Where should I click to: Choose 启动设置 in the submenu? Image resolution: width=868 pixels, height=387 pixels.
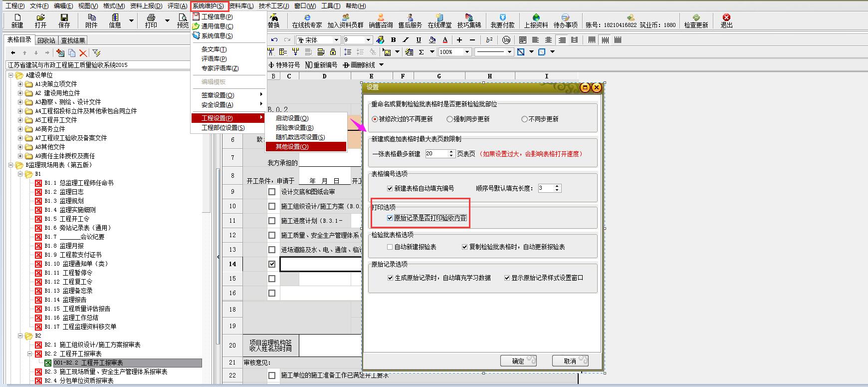(x=292, y=118)
